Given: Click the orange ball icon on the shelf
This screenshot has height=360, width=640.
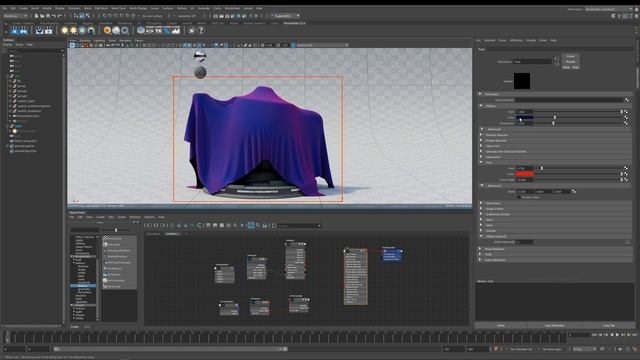Looking at the screenshot, I should (107, 30).
